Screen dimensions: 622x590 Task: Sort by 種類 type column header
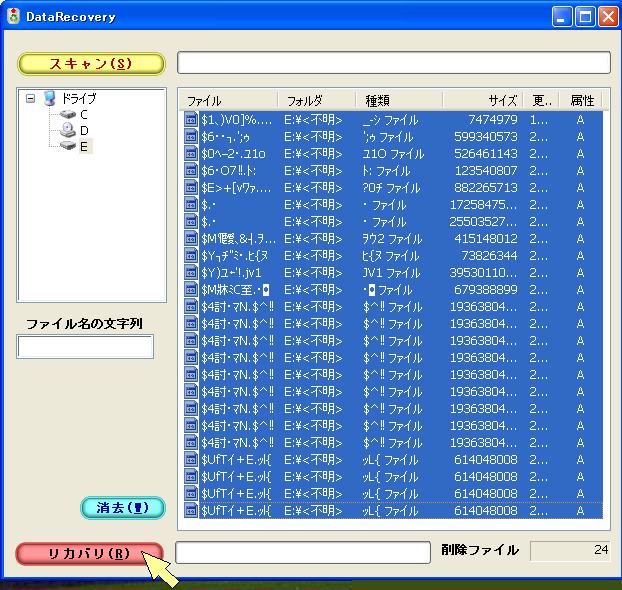(x=399, y=101)
